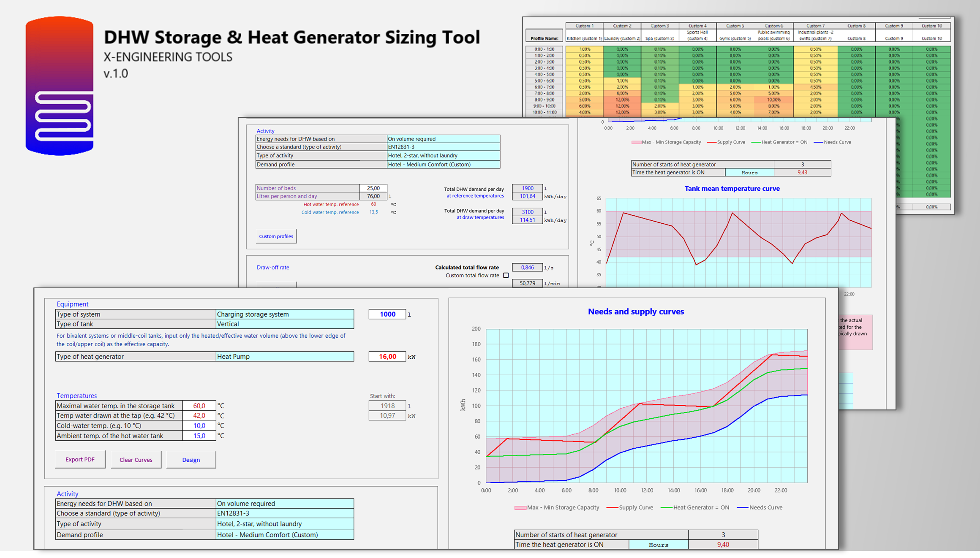Open the Custom profiles button
The height and width of the screenshot is (558, 980).
click(276, 236)
